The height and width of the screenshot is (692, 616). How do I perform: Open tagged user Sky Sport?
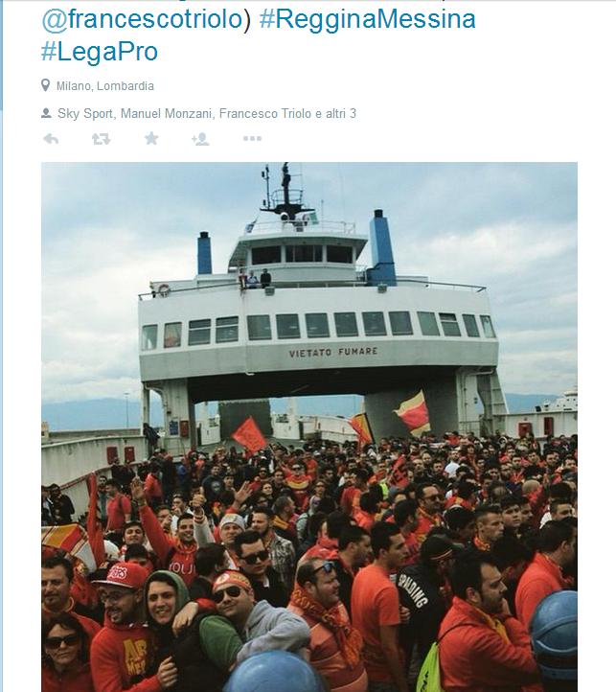85,114
